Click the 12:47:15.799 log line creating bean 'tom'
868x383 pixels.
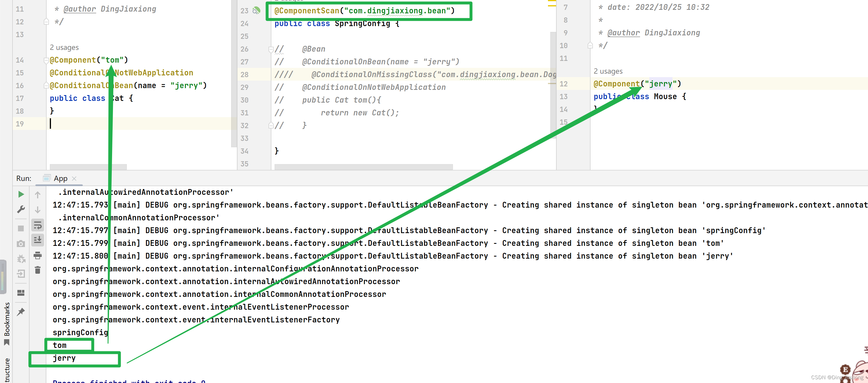coord(388,243)
